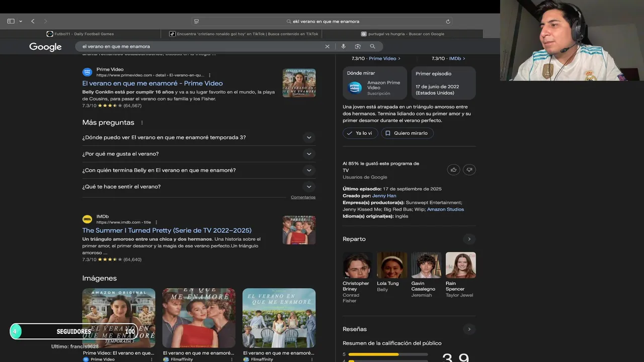
Task: Toggle Quiero mirarlo watchlist button
Action: (x=408, y=133)
